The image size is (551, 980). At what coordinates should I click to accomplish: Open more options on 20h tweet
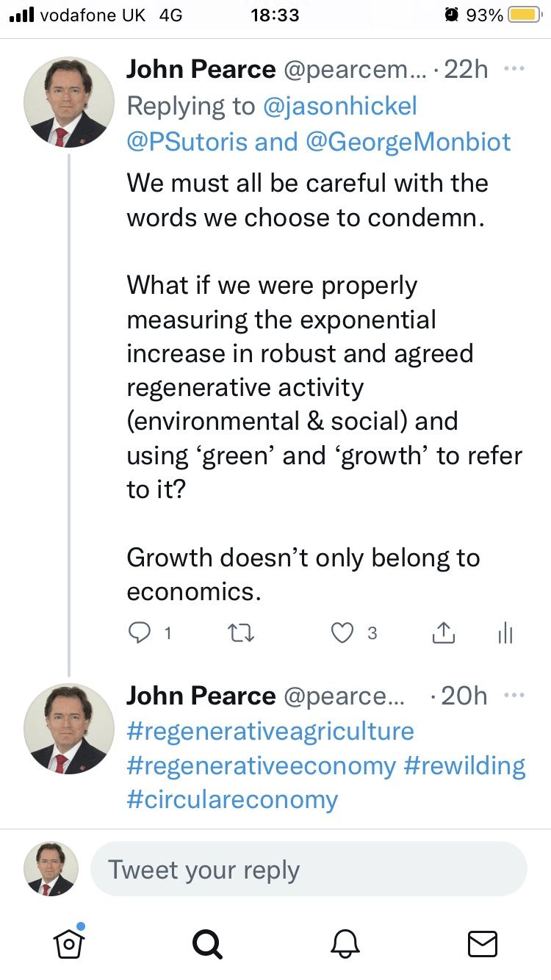click(514, 695)
